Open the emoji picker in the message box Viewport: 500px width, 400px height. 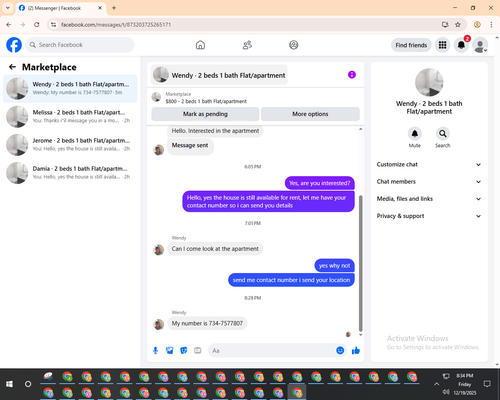340,350
